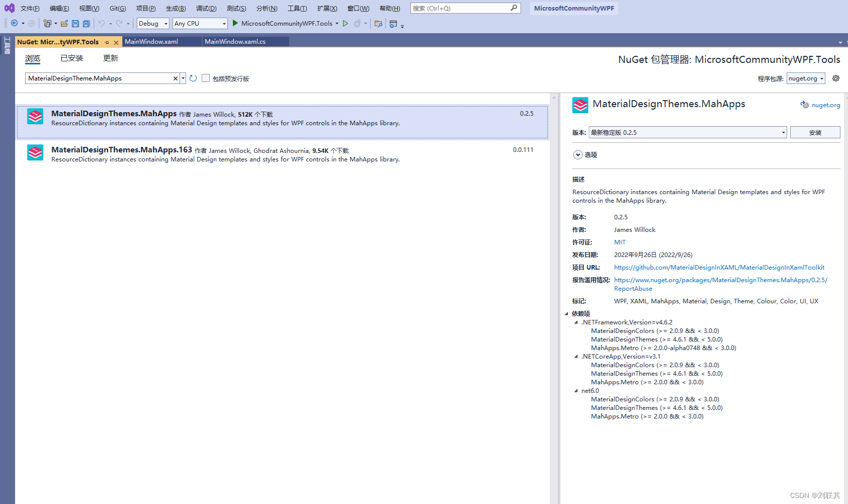Click the New Project toolbar icon
Viewport: 848px width, 504px height.
(x=47, y=23)
